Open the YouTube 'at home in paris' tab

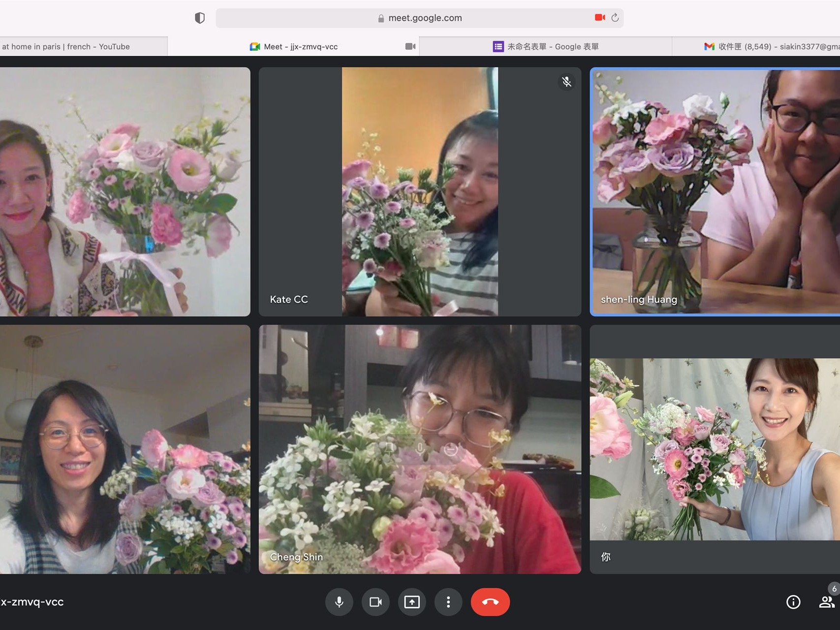pos(66,46)
